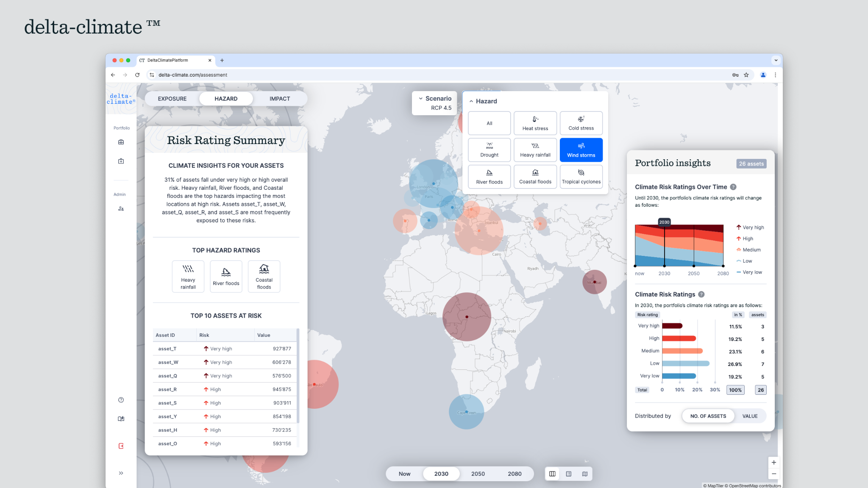Image resolution: width=868 pixels, height=488 pixels.
Task: Zoom in the map with plus
Action: [774, 463]
